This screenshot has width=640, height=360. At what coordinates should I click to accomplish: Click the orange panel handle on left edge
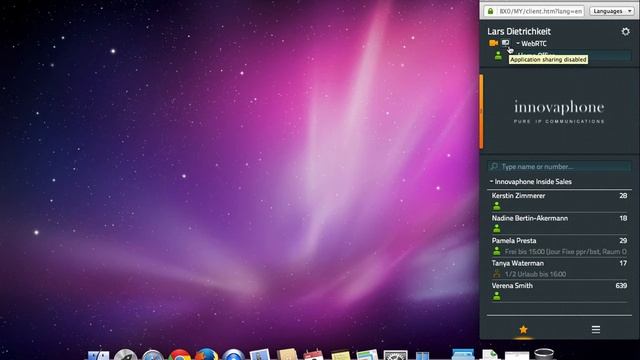click(481, 111)
